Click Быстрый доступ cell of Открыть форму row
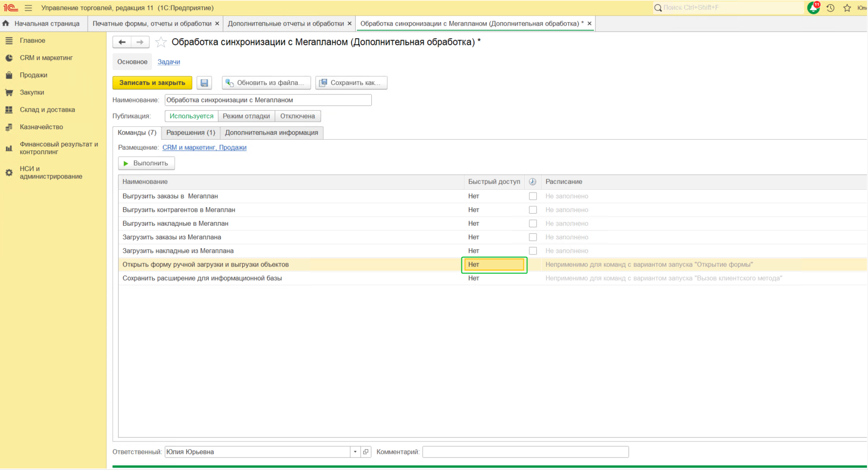The height and width of the screenshot is (470, 868). pyautogui.click(x=494, y=265)
